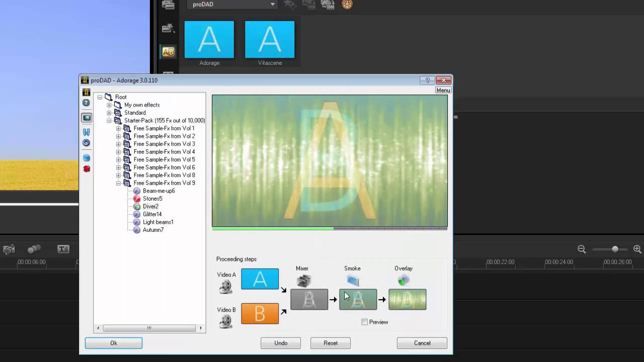Open help via the question mark sidebar icon
The height and width of the screenshot is (362, 644).
[86, 103]
